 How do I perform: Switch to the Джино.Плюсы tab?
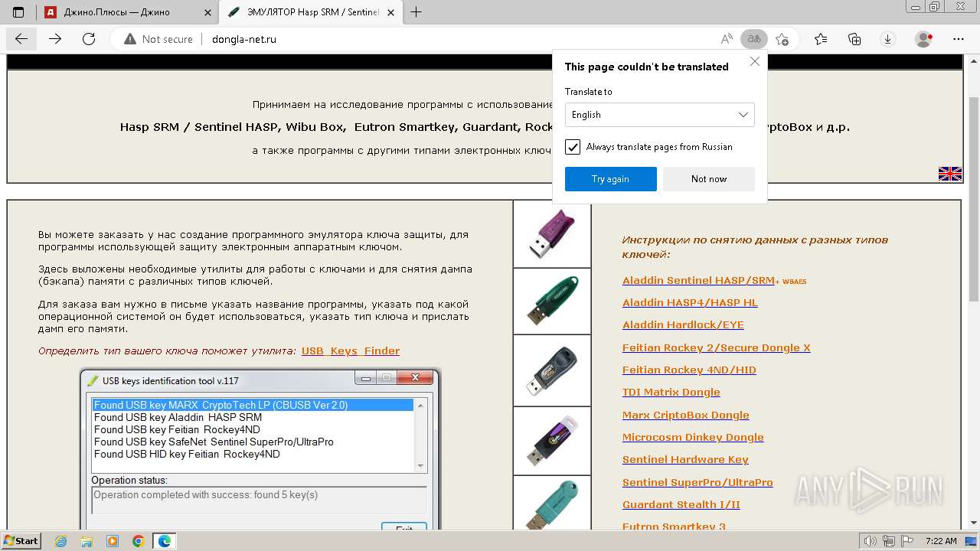(x=129, y=12)
